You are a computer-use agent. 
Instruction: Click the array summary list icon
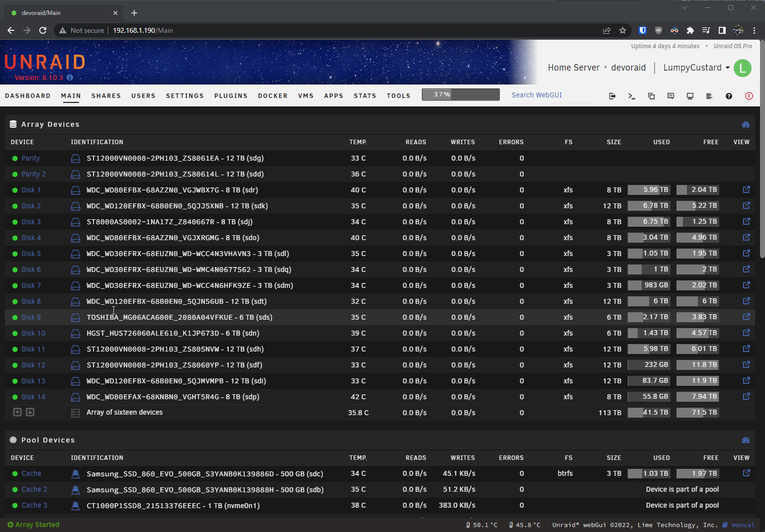tap(76, 413)
